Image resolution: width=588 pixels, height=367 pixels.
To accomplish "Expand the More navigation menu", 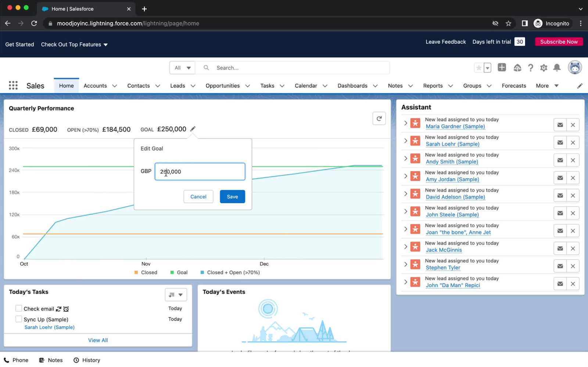I will [x=547, y=86].
